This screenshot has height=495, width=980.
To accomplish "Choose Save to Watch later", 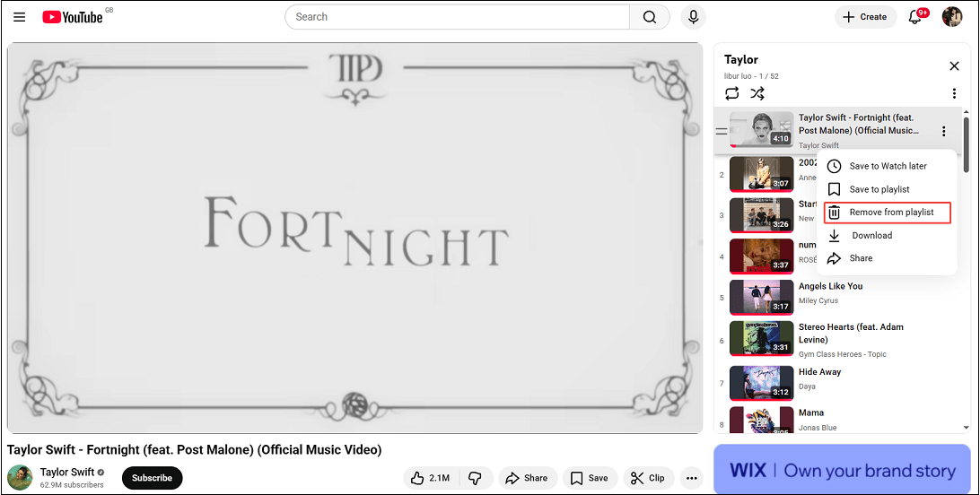I will (x=887, y=166).
